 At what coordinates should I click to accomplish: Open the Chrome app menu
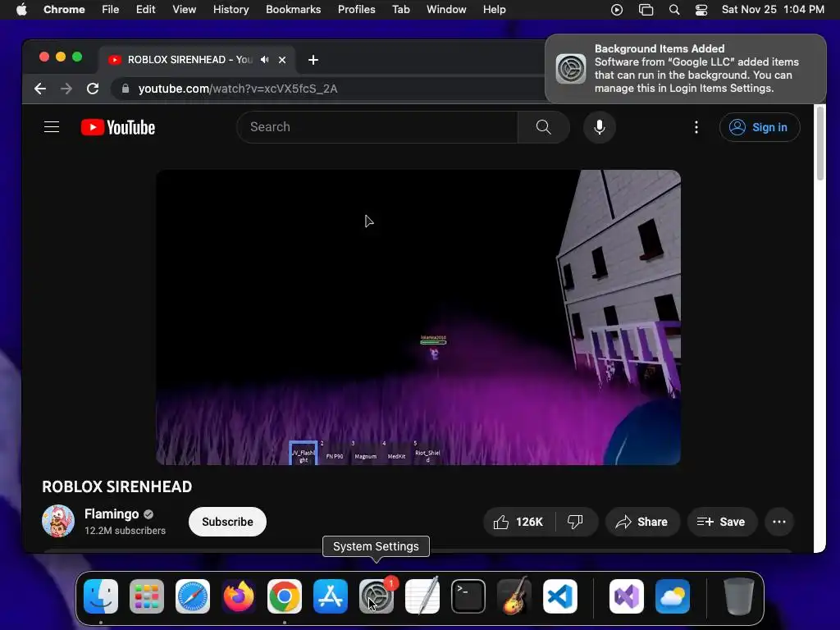click(64, 10)
